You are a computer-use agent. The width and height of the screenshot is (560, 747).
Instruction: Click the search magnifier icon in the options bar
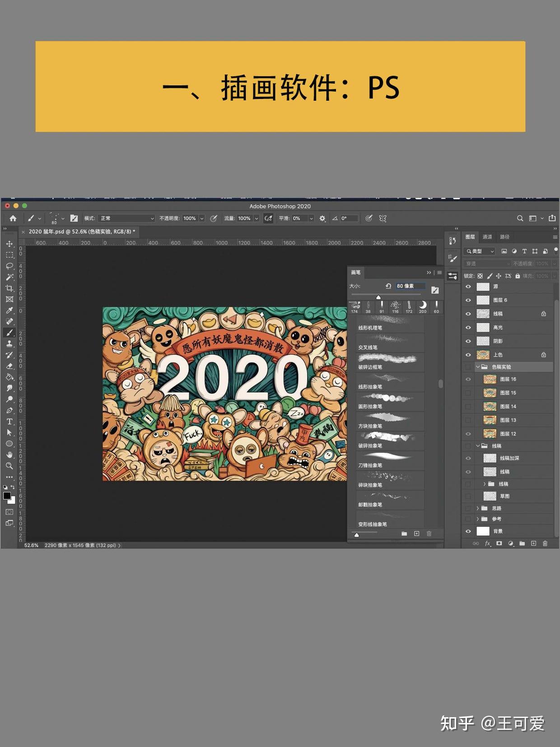pos(520,218)
